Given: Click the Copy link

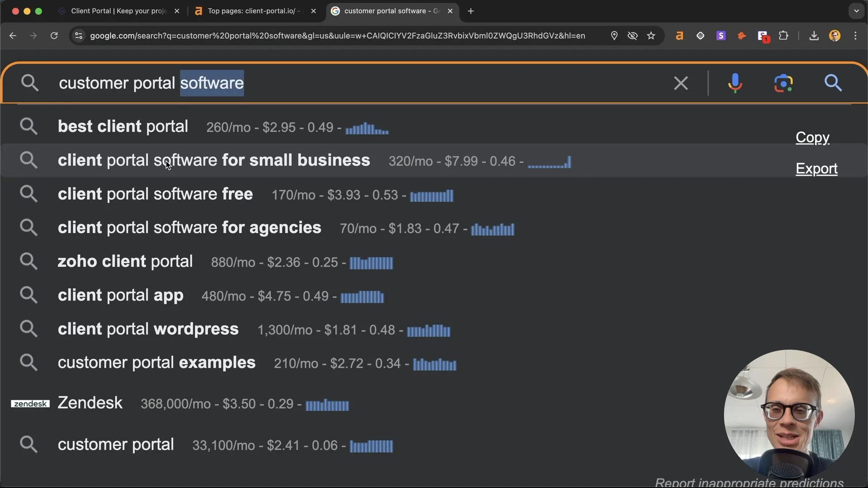Looking at the screenshot, I should 812,137.
